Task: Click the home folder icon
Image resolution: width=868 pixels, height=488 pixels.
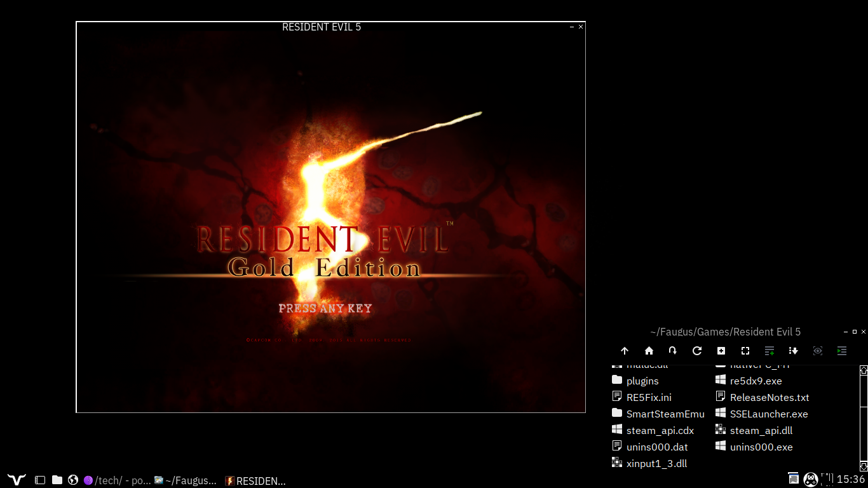Action: tap(649, 351)
